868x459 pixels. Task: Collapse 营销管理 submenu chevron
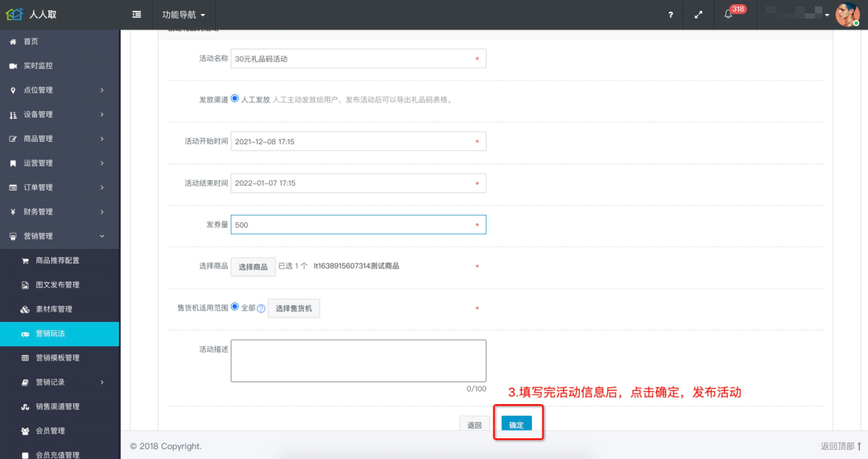pyautogui.click(x=102, y=236)
